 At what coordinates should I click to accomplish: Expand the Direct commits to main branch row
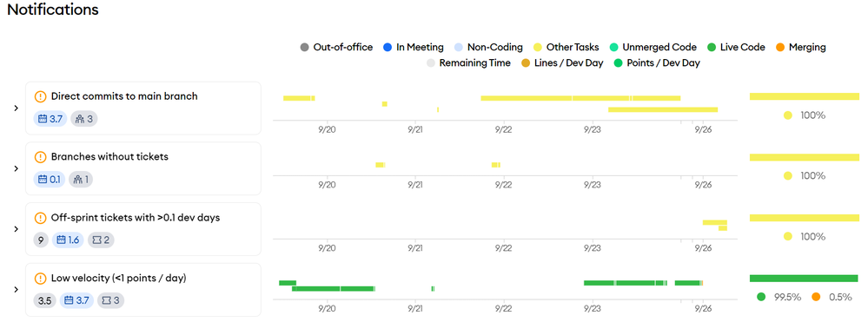point(16,108)
